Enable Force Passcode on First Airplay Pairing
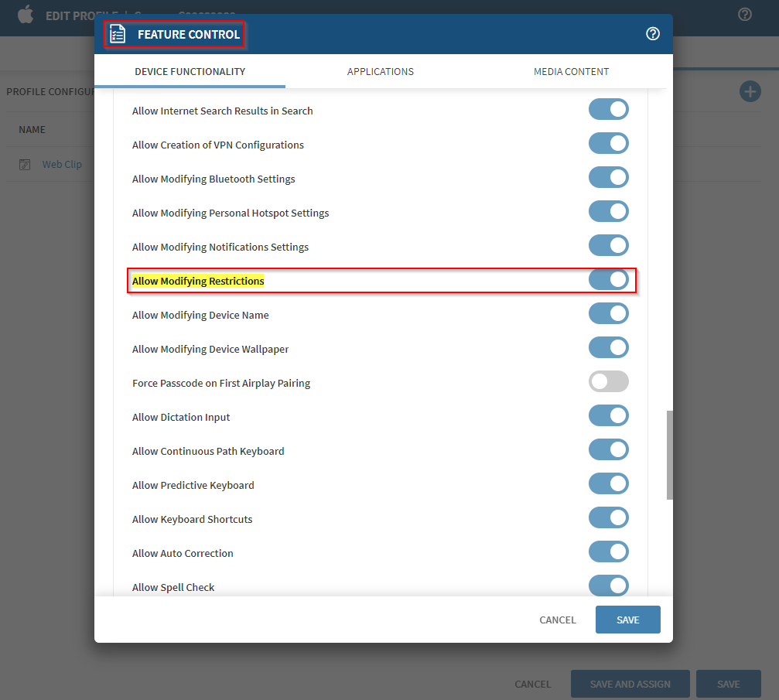779x700 pixels. point(608,382)
